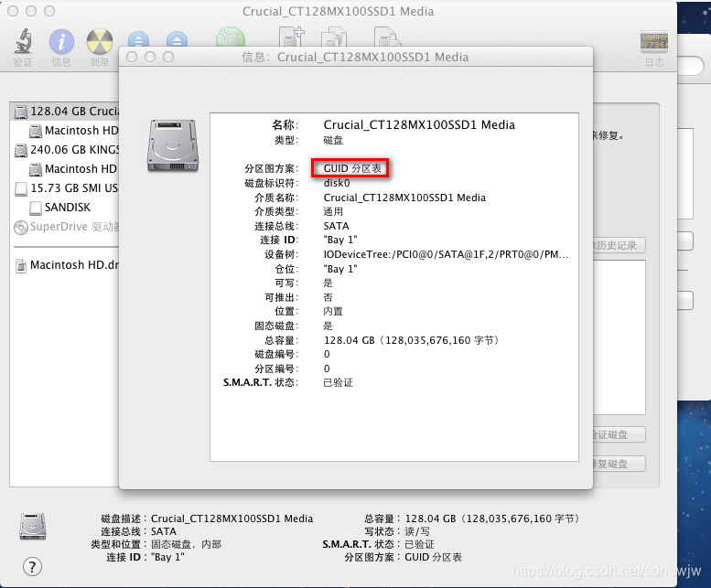The width and height of the screenshot is (711, 588).
Task: Click the disk icon beside 磁盘描述
Action: pos(33,527)
